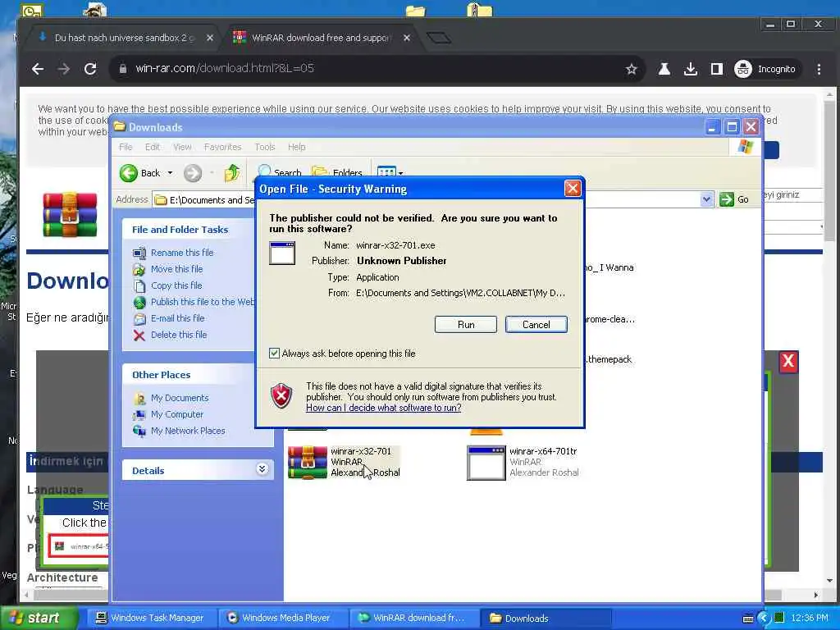Viewport: 840px width, 630px height.
Task: Open the Help menu in Downloads window
Action: click(296, 147)
